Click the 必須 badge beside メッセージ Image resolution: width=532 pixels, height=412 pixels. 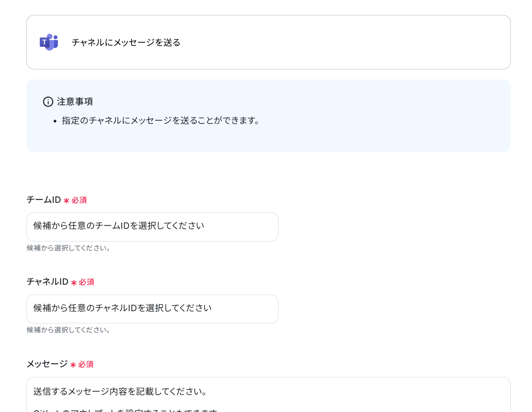click(86, 364)
